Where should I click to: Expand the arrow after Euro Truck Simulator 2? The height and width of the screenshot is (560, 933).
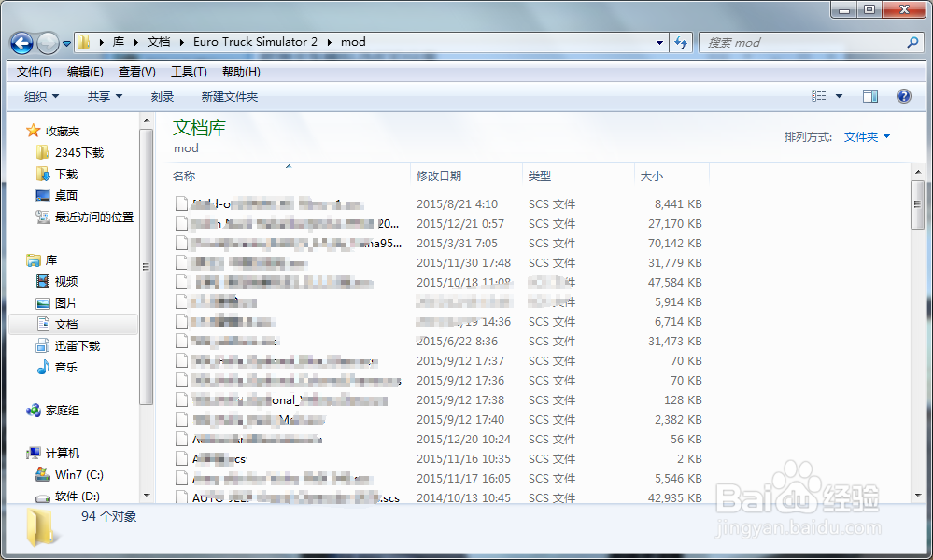329,42
